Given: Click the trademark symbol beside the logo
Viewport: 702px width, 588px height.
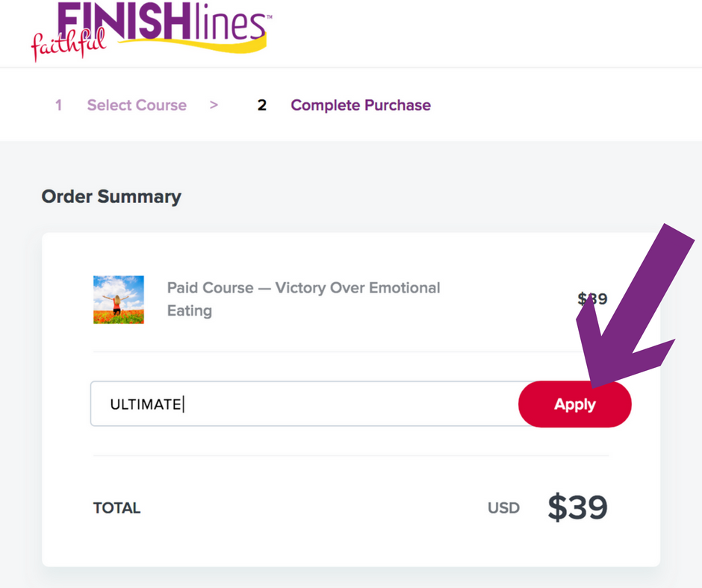Looking at the screenshot, I should 270,17.
